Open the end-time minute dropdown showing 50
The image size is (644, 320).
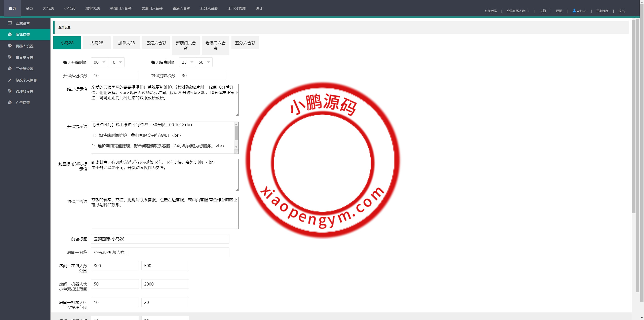[204, 62]
